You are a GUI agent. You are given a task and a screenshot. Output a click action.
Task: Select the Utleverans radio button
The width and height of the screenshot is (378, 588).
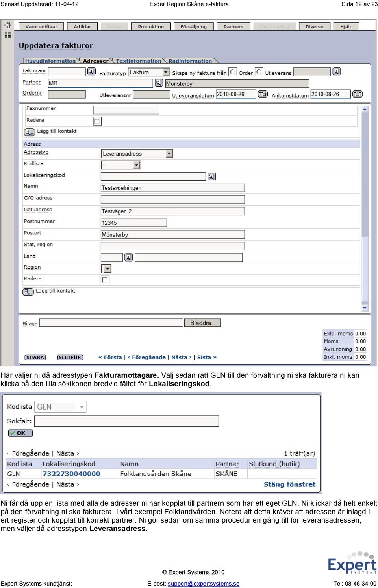pyautogui.click(x=259, y=72)
